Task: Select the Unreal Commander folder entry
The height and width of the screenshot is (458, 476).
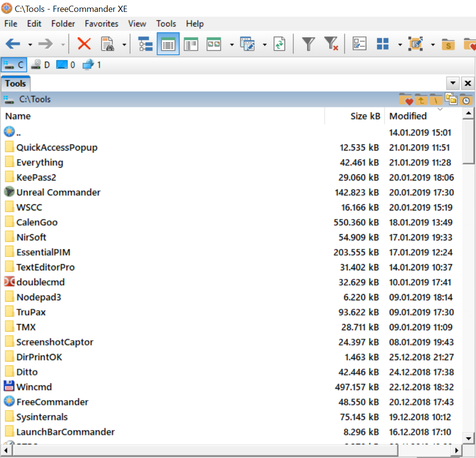Action: [x=58, y=192]
